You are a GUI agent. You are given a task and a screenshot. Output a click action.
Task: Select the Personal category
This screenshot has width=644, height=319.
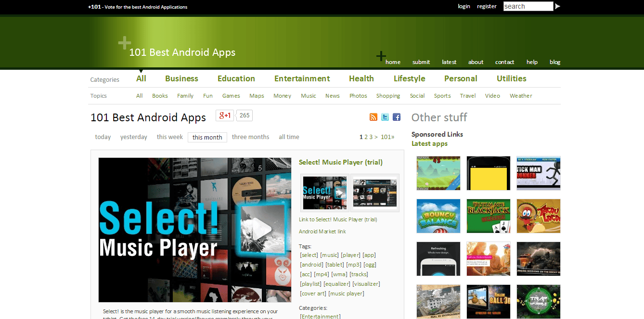461,78
